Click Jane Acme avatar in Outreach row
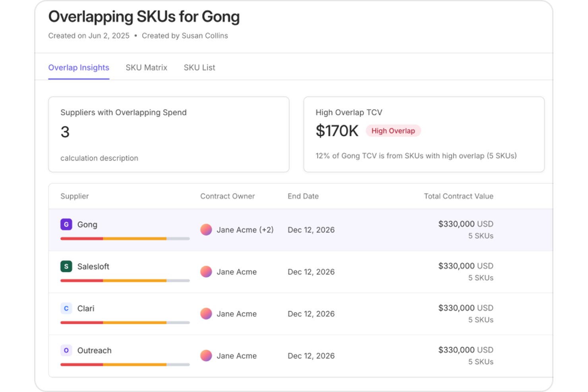Screen dimensions: 588x392 point(206,356)
